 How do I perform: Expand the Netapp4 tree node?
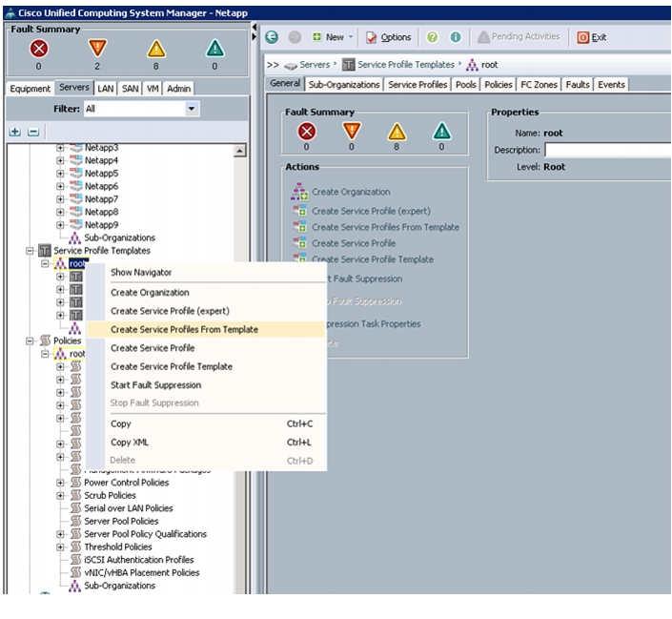[x=60, y=160]
